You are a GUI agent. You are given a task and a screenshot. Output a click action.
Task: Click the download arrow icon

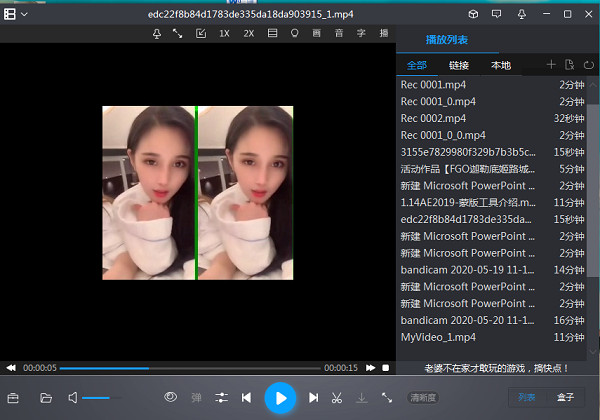362,398
